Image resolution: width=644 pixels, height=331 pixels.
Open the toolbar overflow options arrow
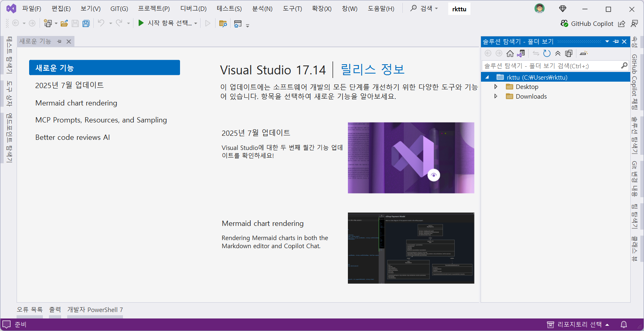click(248, 25)
